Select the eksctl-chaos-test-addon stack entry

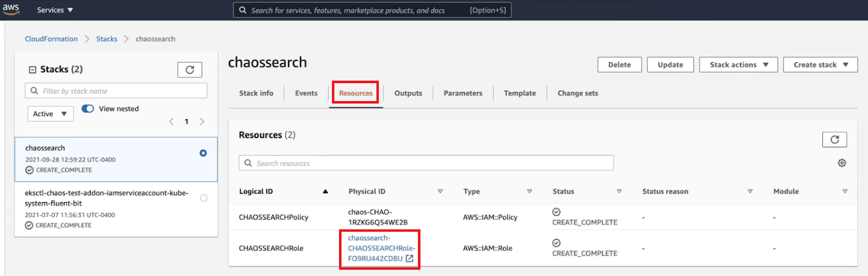coord(116,209)
